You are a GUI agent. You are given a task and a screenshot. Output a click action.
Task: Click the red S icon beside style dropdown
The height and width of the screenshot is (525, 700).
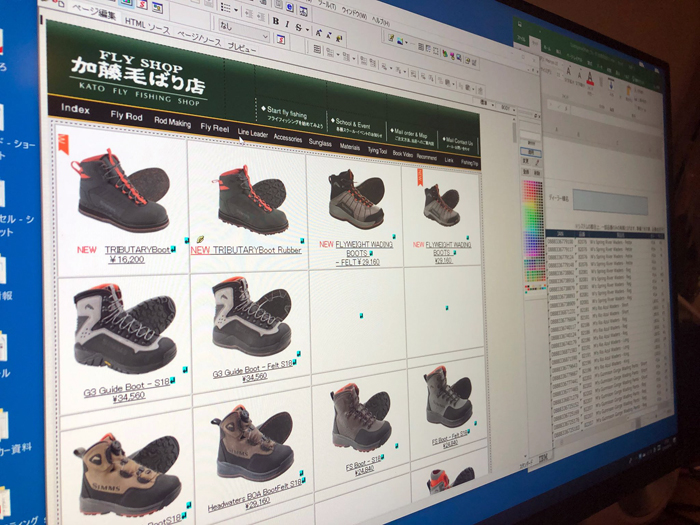click(x=280, y=39)
